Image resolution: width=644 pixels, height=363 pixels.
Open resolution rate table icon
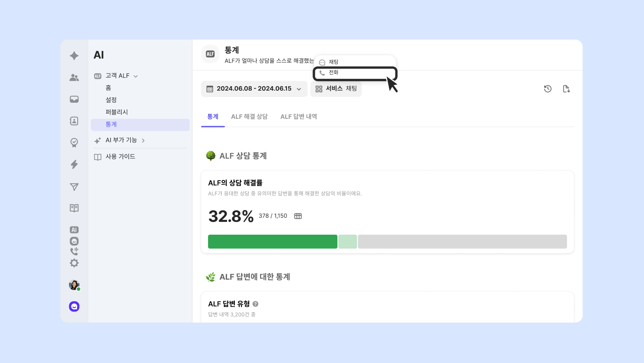coord(298,216)
